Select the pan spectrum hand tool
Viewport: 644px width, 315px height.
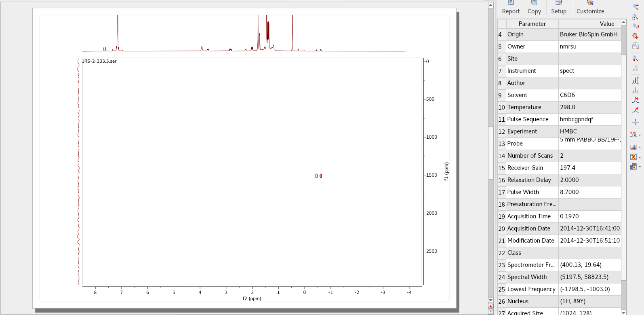635,36
